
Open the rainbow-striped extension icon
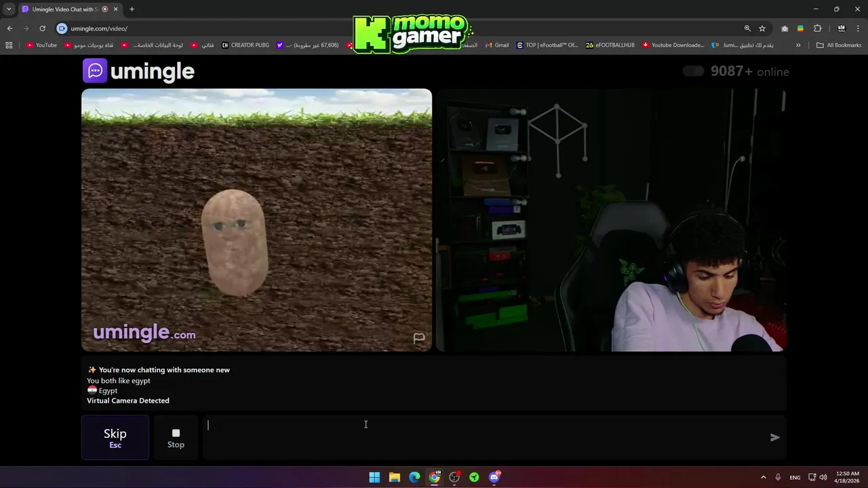[800, 28]
